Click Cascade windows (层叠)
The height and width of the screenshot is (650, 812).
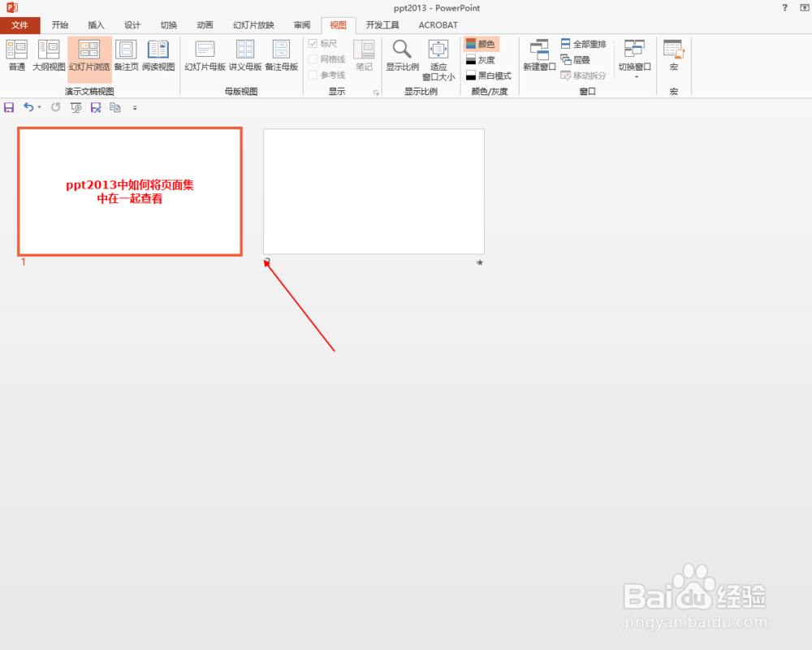click(x=576, y=60)
